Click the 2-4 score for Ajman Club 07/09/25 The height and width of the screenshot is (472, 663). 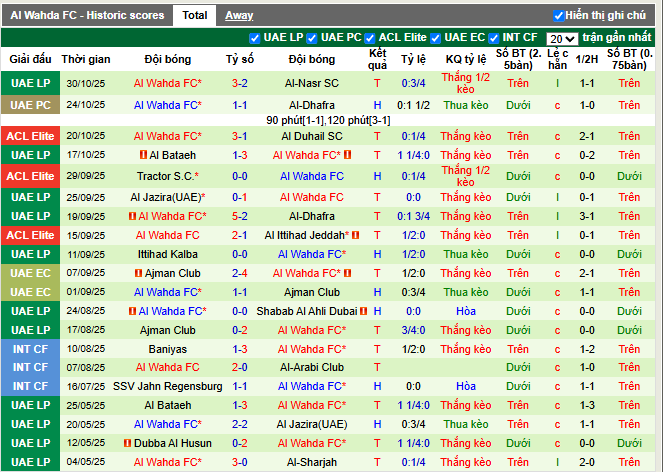coord(240,273)
